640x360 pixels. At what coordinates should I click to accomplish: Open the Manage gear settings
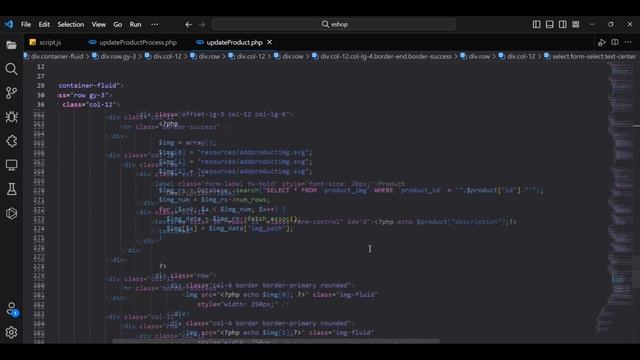tap(11, 332)
